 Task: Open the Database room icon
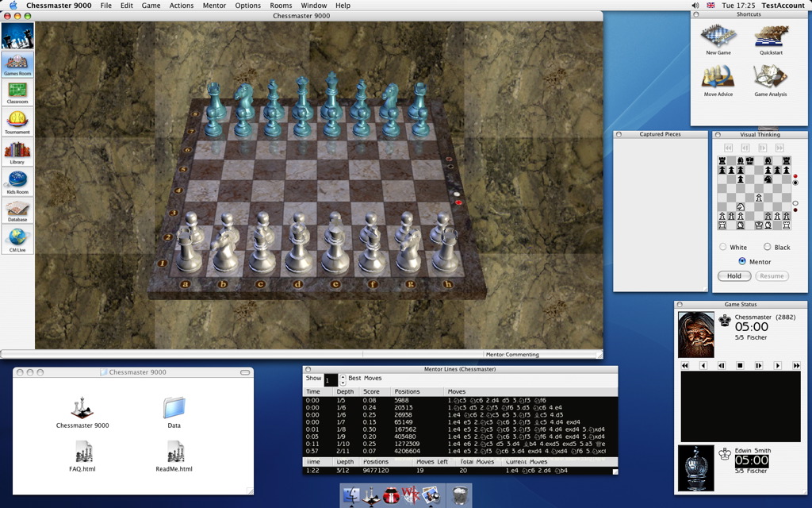point(17,211)
